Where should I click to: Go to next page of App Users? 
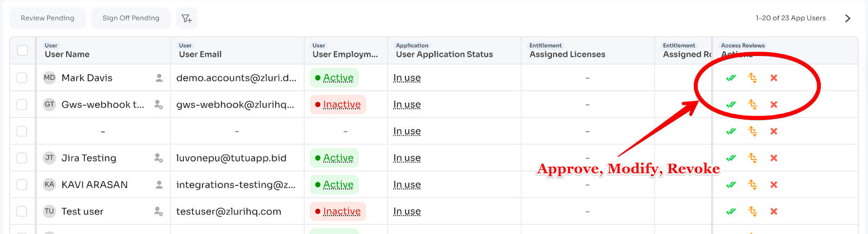tap(847, 18)
